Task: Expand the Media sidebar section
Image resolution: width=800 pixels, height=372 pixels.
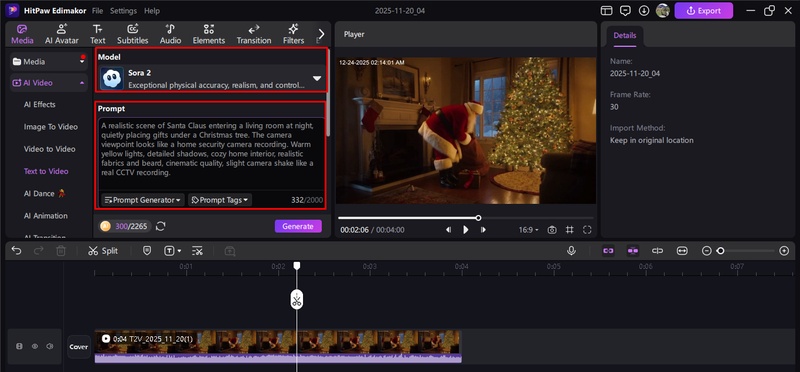Action: [x=48, y=61]
